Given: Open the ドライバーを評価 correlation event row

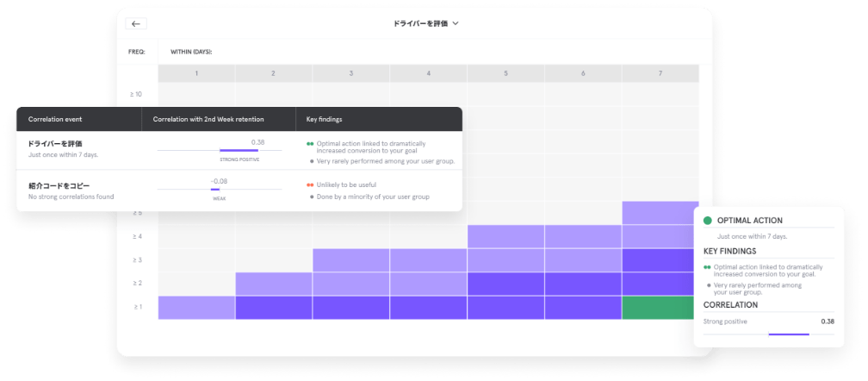Looking at the screenshot, I should point(239,150).
